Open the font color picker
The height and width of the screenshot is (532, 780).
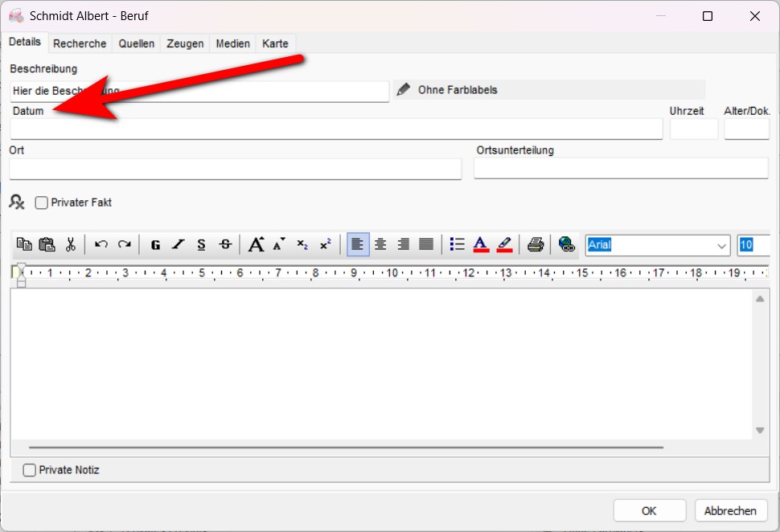[481, 245]
